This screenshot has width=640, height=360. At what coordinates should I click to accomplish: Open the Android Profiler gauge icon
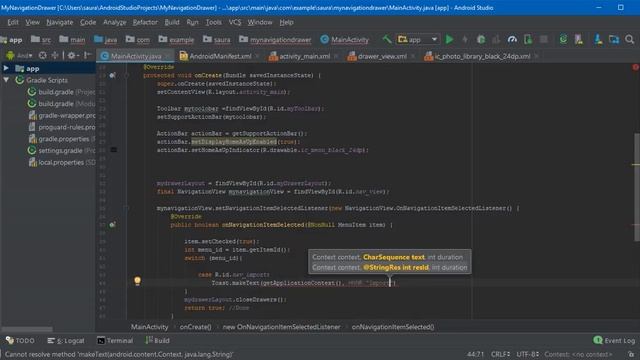point(512,39)
